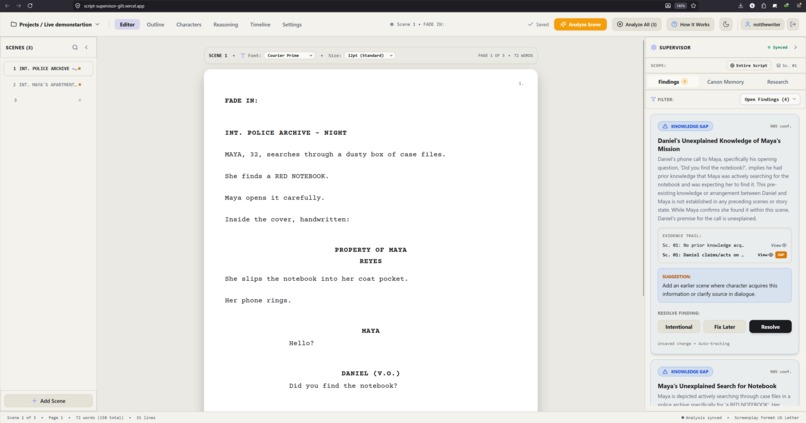The height and width of the screenshot is (423, 806).
Task: Go to the Timeline tab
Action: pos(260,24)
